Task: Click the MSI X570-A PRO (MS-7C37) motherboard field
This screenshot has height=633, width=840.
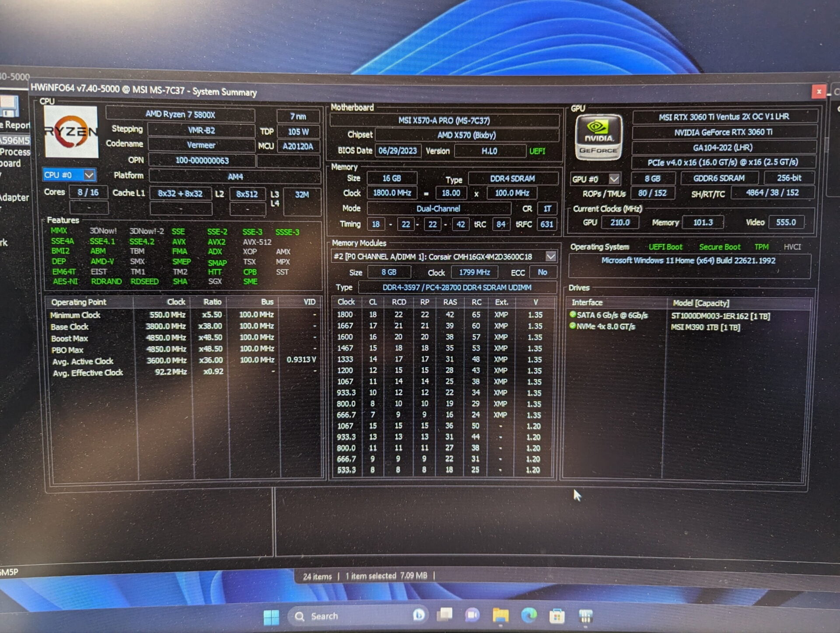Action: click(444, 120)
